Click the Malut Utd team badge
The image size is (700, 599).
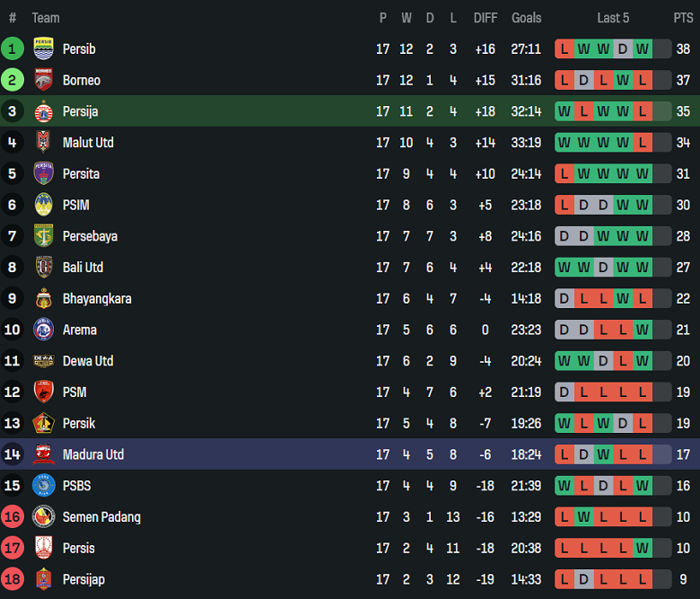[x=43, y=142]
